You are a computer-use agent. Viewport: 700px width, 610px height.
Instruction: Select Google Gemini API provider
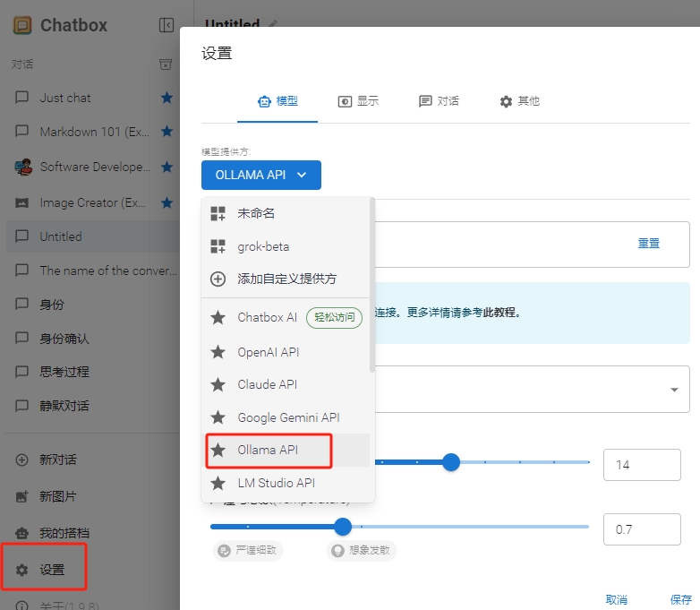[x=286, y=417]
